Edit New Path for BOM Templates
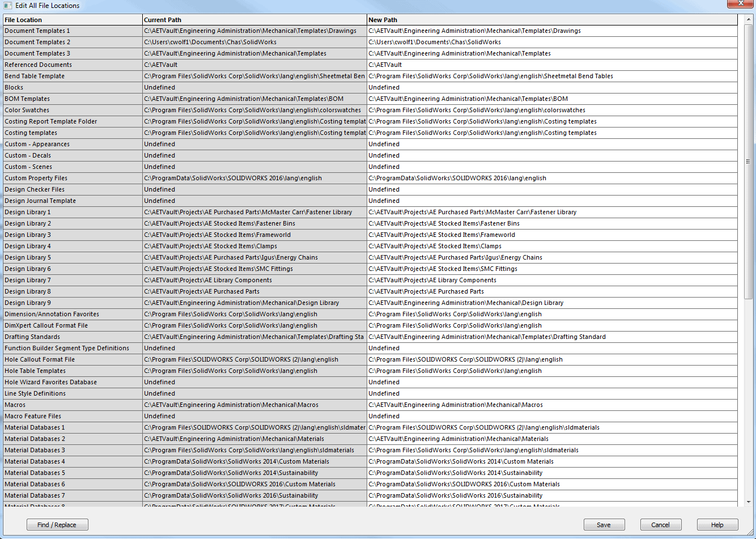 click(x=553, y=99)
